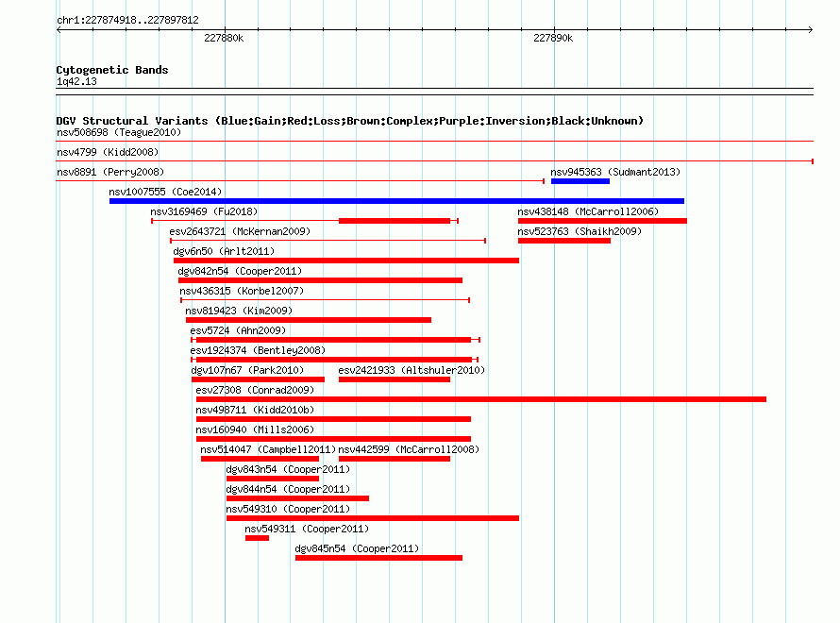Select dgv845n54 (Cooper2011) label
The height and width of the screenshot is (623, 840).
point(358,548)
